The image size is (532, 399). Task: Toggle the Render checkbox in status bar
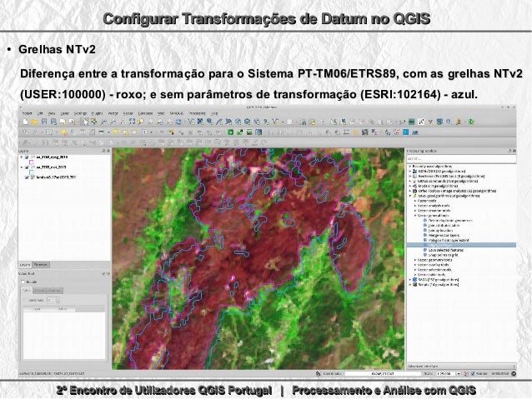click(473, 373)
